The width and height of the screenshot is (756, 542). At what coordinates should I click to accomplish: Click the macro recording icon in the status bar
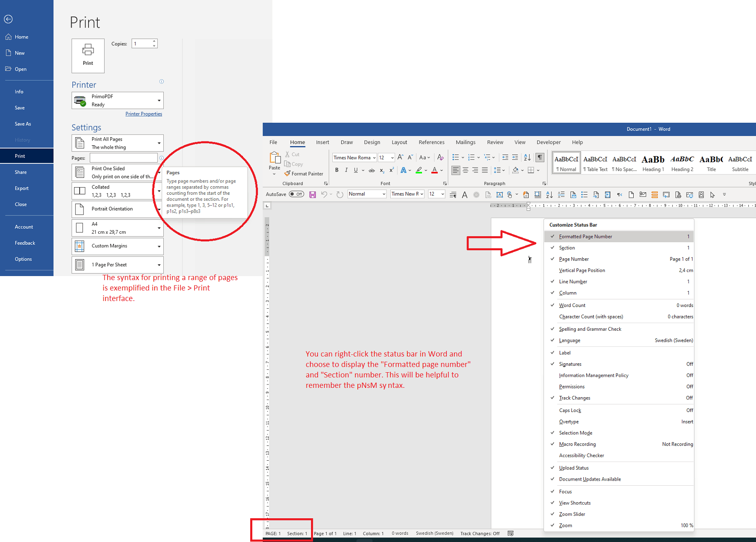pyautogui.click(x=510, y=534)
